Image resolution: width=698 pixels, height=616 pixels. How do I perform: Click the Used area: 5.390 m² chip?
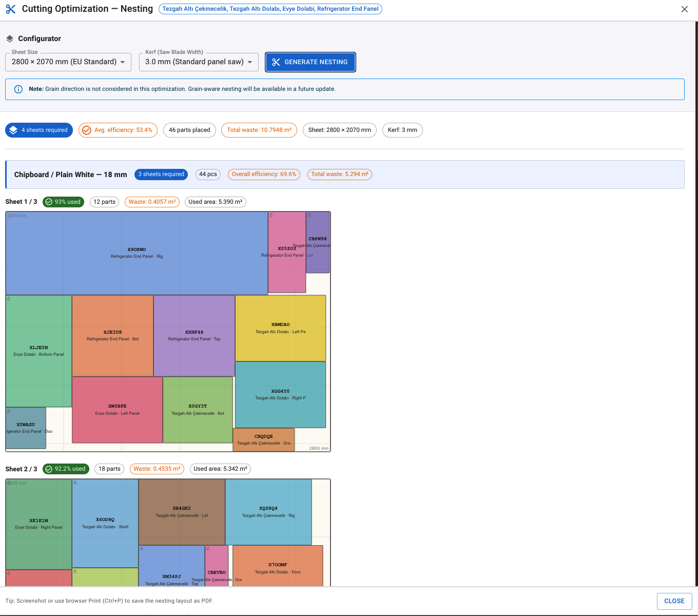coord(216,202)
